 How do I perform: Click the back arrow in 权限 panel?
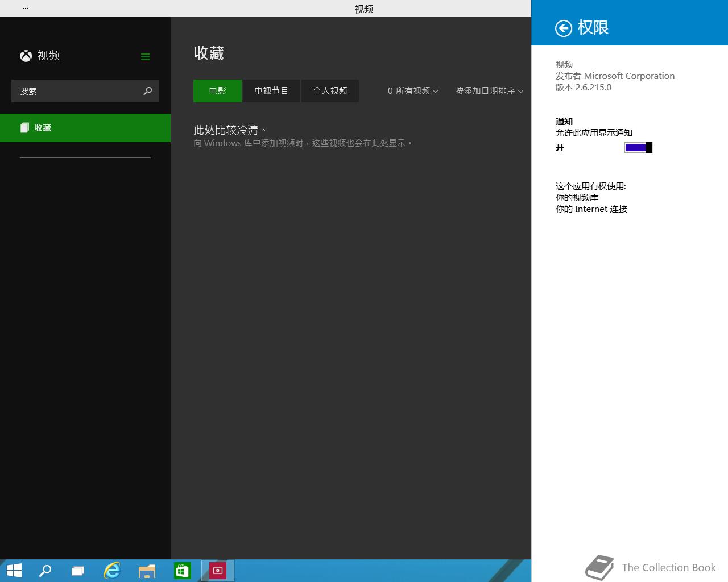[563, 28]
